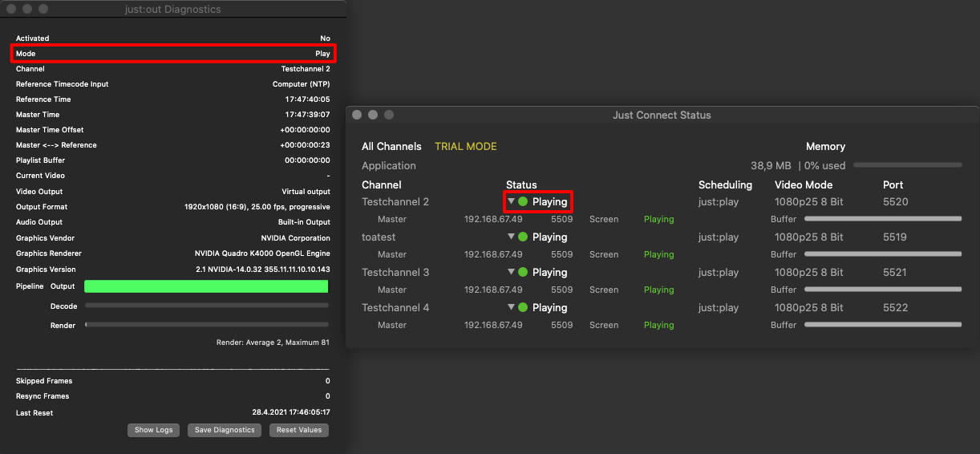Click Render Average 2, Maximum 81 text
This screenshot has height=454, width=980.
click(273, 343)
